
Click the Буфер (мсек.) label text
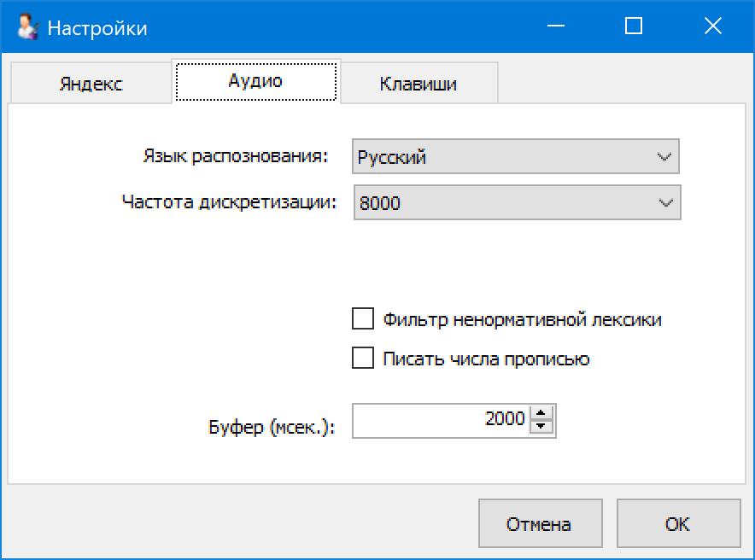point(272,429)
